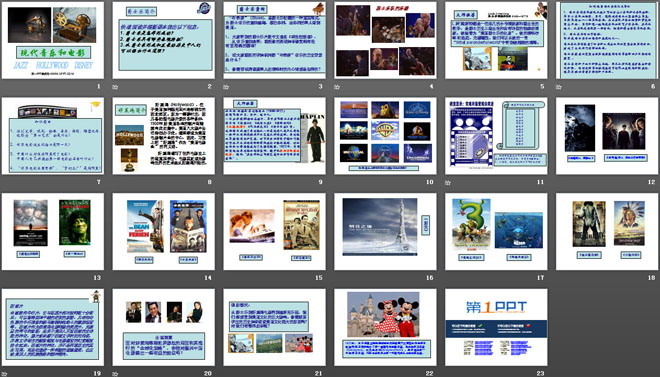Select slide 23 with the 第1PPT logo
Image resolution: width=660 pixels, height=377 pixels.
(x=496, y=327)
